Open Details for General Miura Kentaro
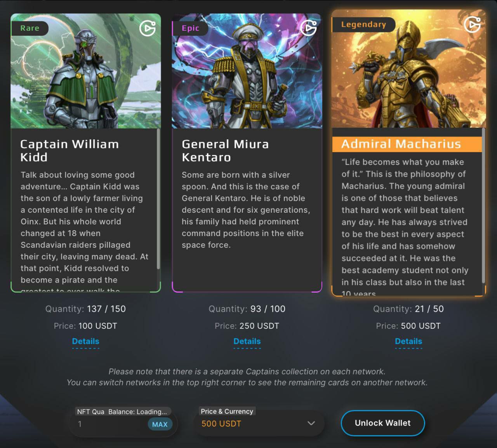The height and width of the screenshot is (448, 497). click(x=247, y=342)
